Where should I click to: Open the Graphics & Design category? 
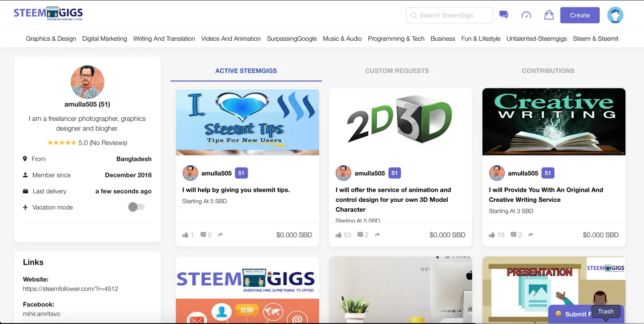coord(51,39)
